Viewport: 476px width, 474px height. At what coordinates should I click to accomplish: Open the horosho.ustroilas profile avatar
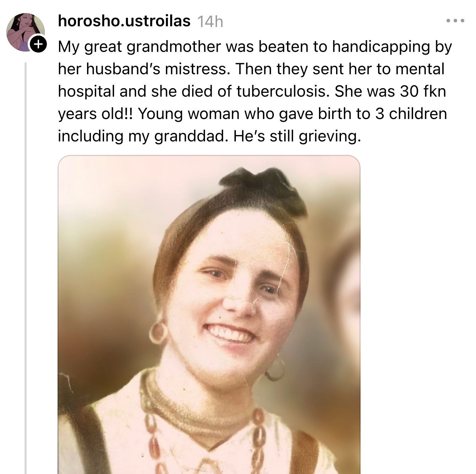coord(26,32)
